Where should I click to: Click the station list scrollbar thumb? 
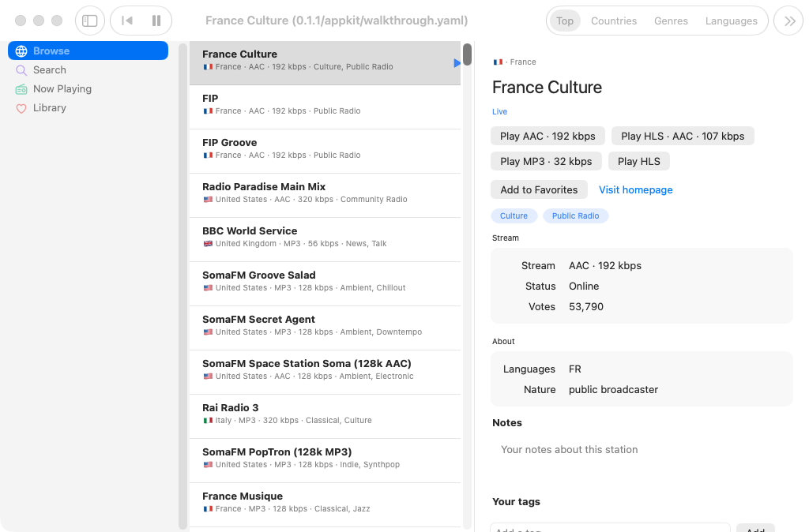(x=467, y=54)
